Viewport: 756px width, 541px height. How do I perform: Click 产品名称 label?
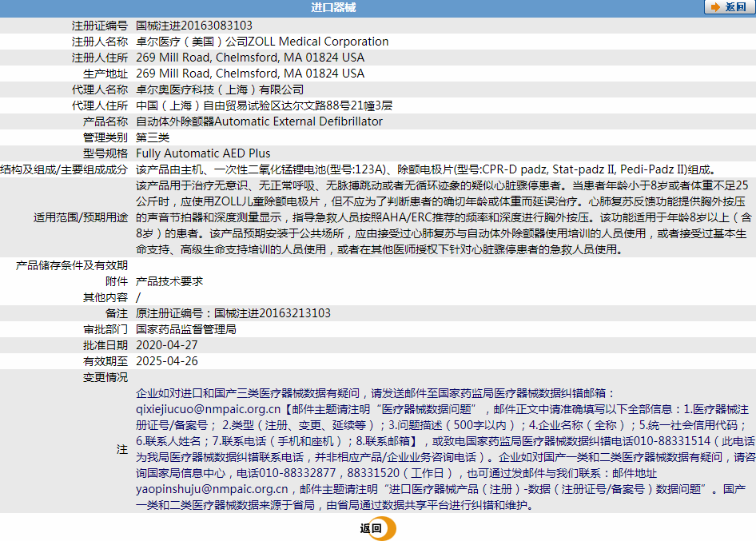click(x=105, y=121)
